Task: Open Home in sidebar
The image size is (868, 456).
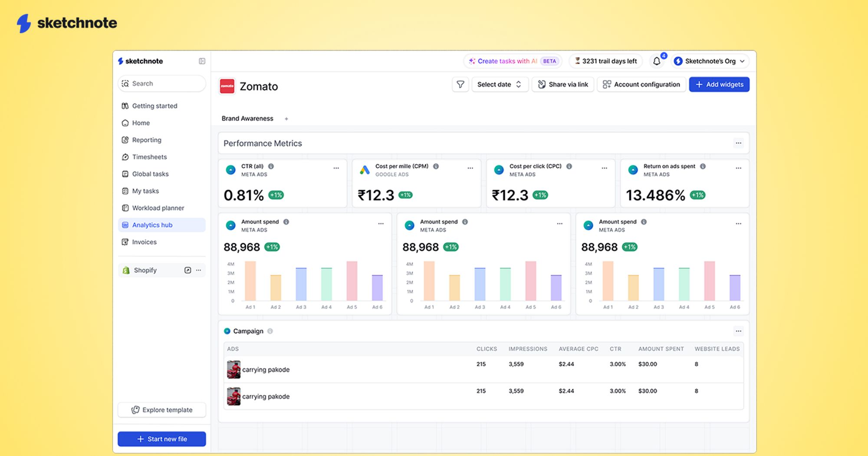Action: pos(161,123)
